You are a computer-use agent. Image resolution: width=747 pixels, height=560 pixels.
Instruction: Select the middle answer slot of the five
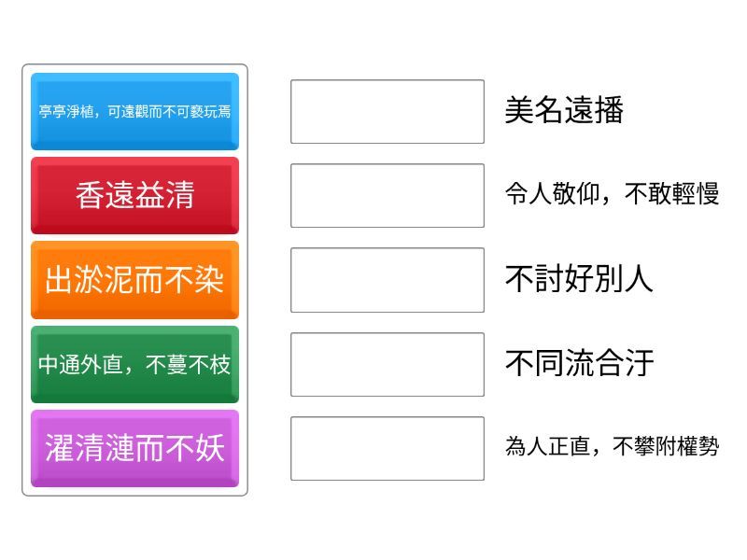click(387, 280)
